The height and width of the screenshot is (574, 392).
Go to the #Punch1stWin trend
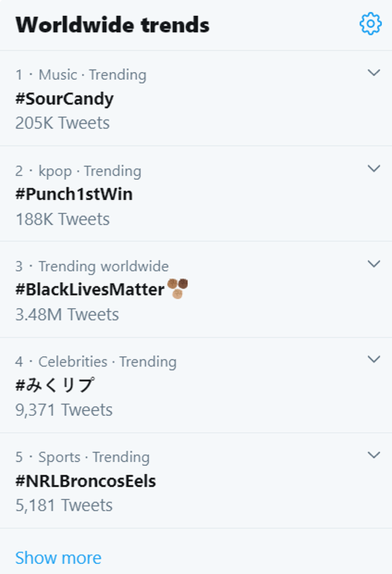(x=74, y=194)
